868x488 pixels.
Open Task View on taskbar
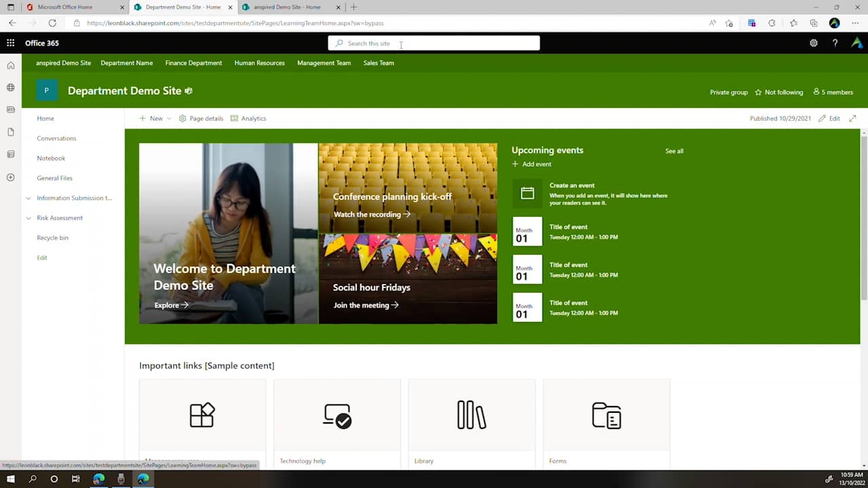coord(76,479)
